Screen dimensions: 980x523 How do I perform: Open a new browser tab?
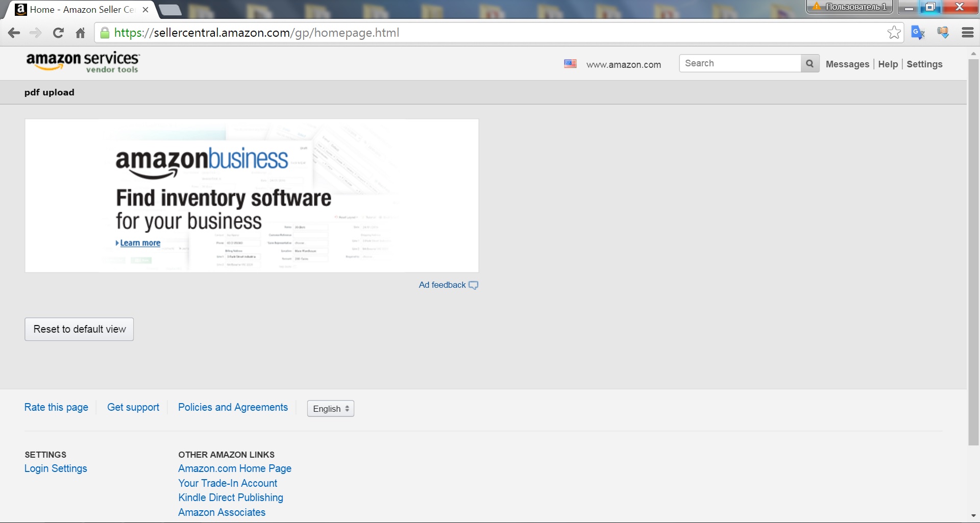pos(170,10)
